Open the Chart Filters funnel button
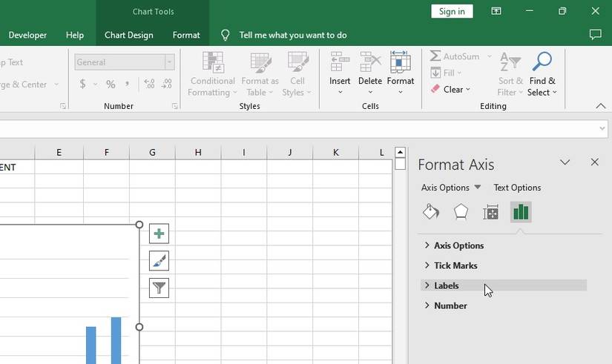Screen dimensions: 612x364 pos(159,288)
